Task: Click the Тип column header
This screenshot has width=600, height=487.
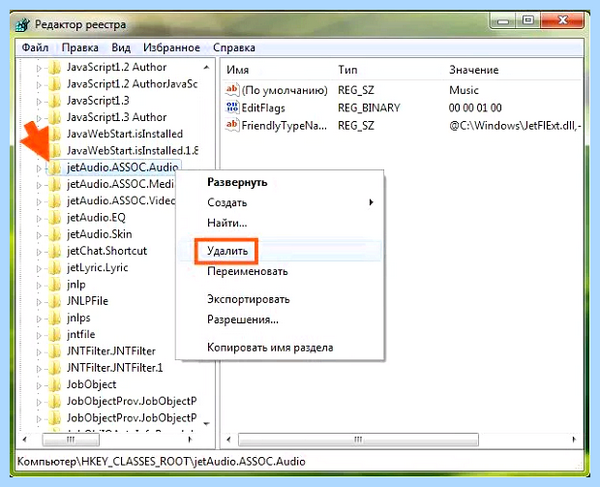Action: (x=347, y=70)
